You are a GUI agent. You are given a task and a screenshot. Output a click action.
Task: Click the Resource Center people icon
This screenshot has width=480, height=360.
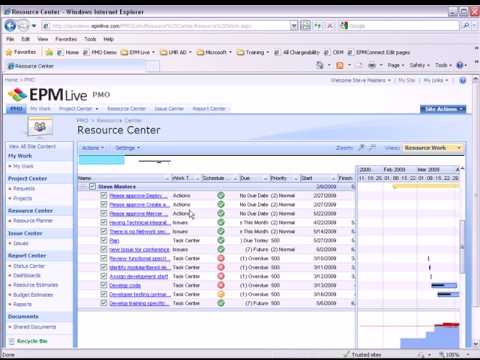pos(40,127)
